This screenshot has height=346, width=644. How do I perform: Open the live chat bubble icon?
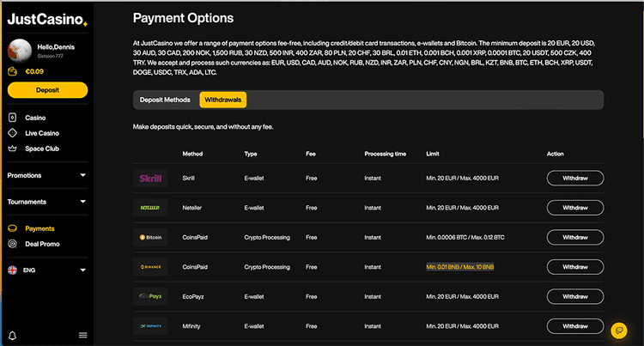[x=619, y=331]
